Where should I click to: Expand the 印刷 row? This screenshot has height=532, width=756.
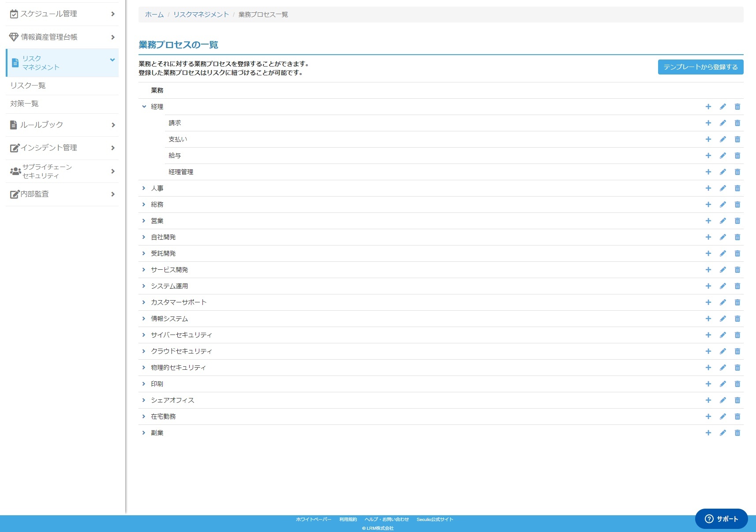click(144, 384)
